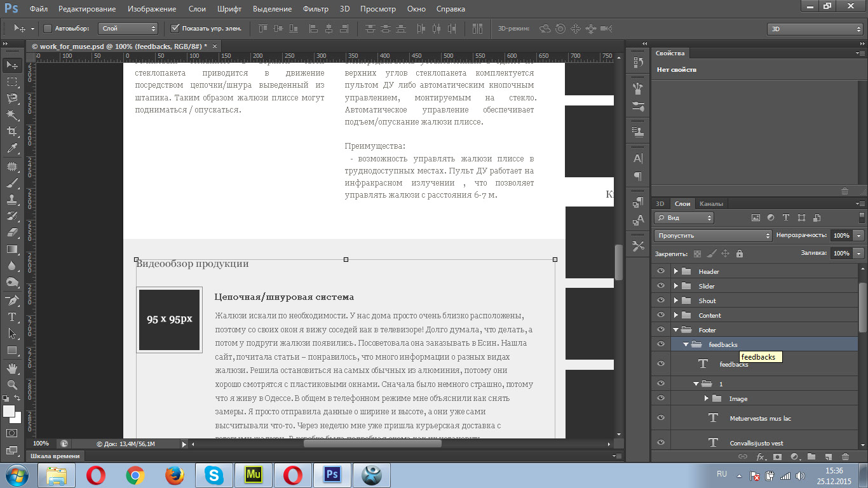Select the Hand tool
This screenshot has height=488, width=868.
[x=12, y=369]
